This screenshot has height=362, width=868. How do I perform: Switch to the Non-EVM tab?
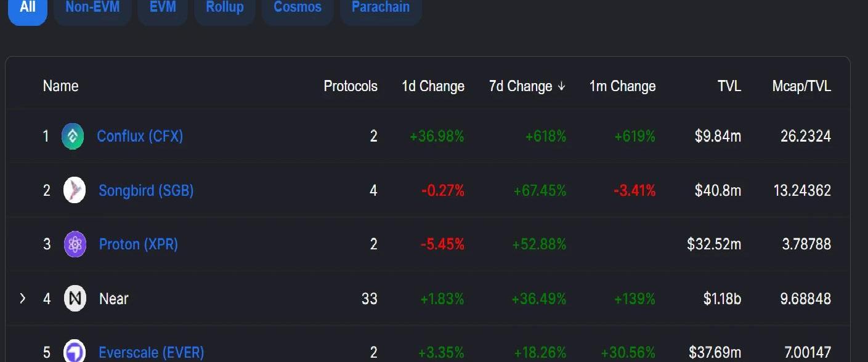point(92,9)
